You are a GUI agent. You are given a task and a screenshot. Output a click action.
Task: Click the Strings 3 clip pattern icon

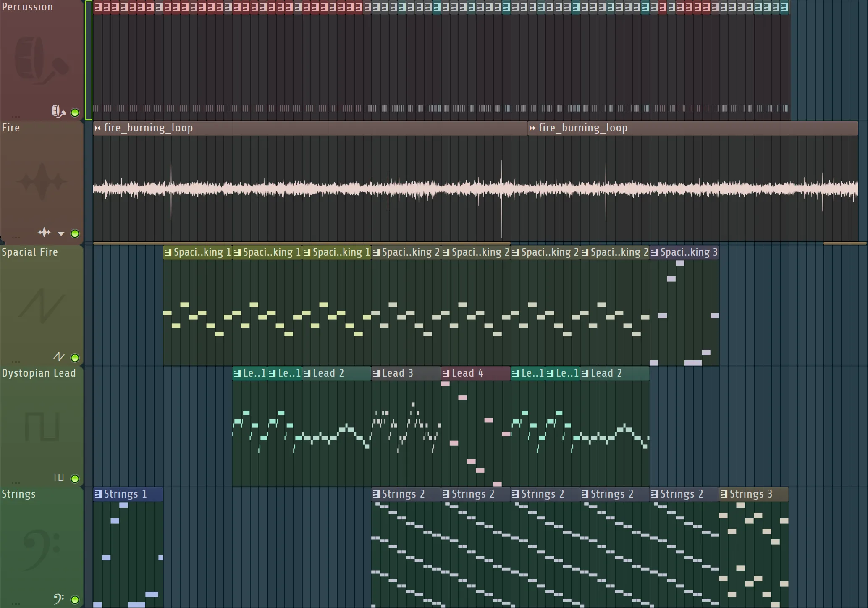(724, 494)
